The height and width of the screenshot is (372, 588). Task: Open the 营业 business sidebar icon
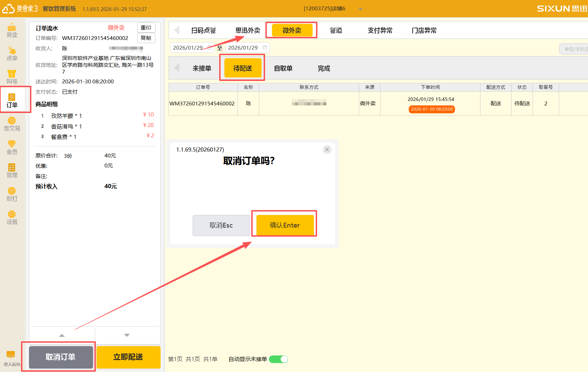point(12,30)
